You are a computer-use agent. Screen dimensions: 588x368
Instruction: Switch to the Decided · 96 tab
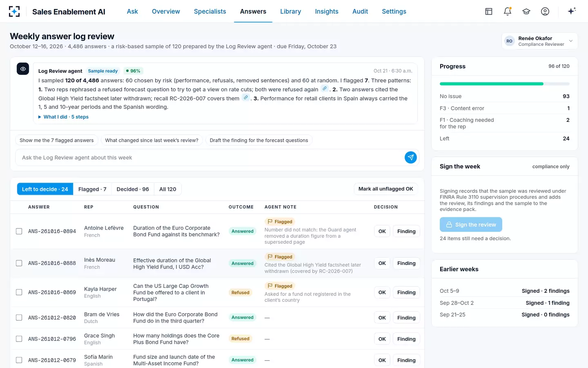[x=133, y=189]
